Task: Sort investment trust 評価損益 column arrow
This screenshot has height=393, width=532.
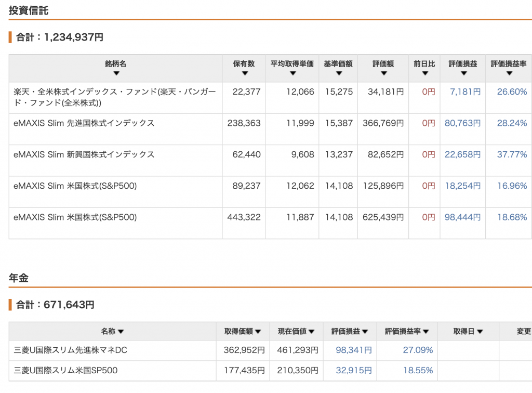Action: 464,73
